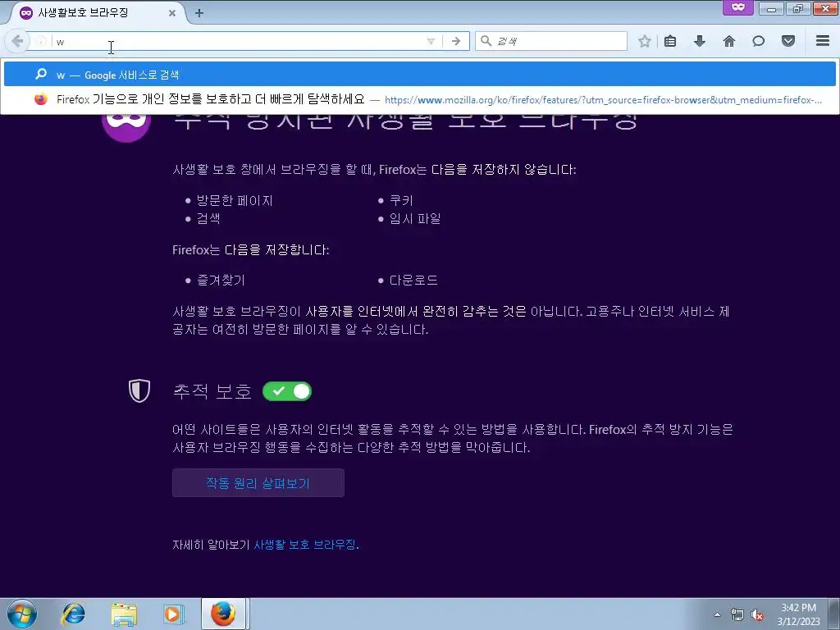This screenshot has height=630, width=840.
Task: Click the 쿠키 list item text
Action: tap(400, 200)
